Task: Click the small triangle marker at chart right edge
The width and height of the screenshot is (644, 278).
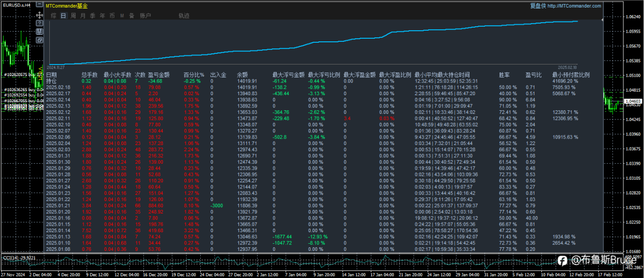Action: point(602,21)
